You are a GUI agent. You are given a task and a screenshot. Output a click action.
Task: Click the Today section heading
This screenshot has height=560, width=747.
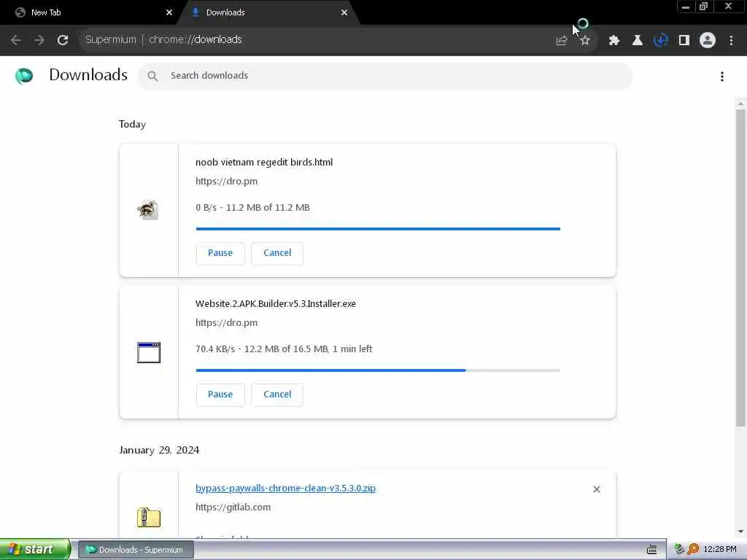coord(132,124)
